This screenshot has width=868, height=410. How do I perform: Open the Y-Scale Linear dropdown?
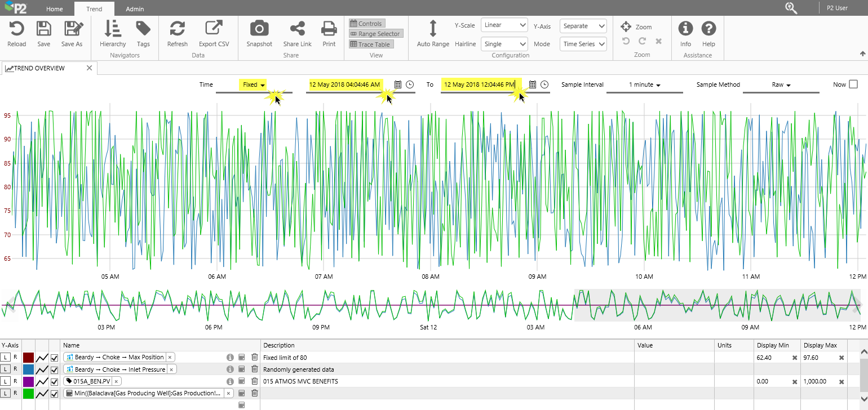point(504,25)
